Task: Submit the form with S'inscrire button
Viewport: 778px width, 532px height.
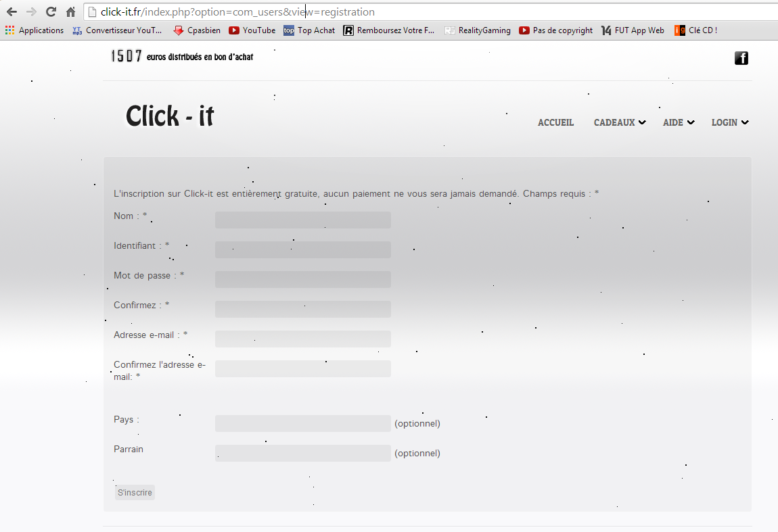Action: (135, 492)
